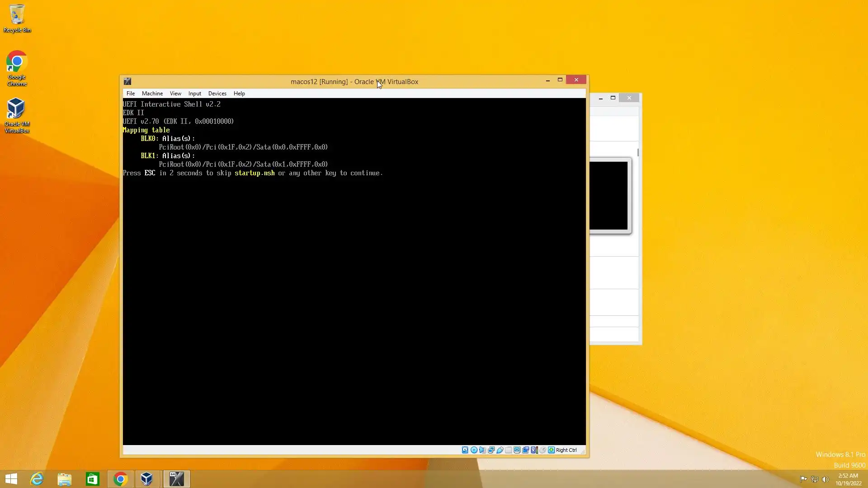
Task: Click the shared folders status icon
Action: click(508, 450)
